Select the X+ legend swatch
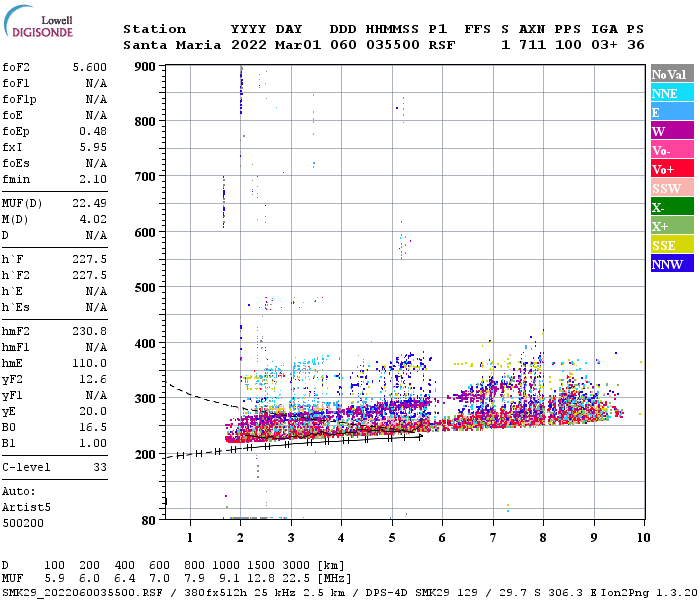This screenshot has height=600, width=700. pos(672,226)
